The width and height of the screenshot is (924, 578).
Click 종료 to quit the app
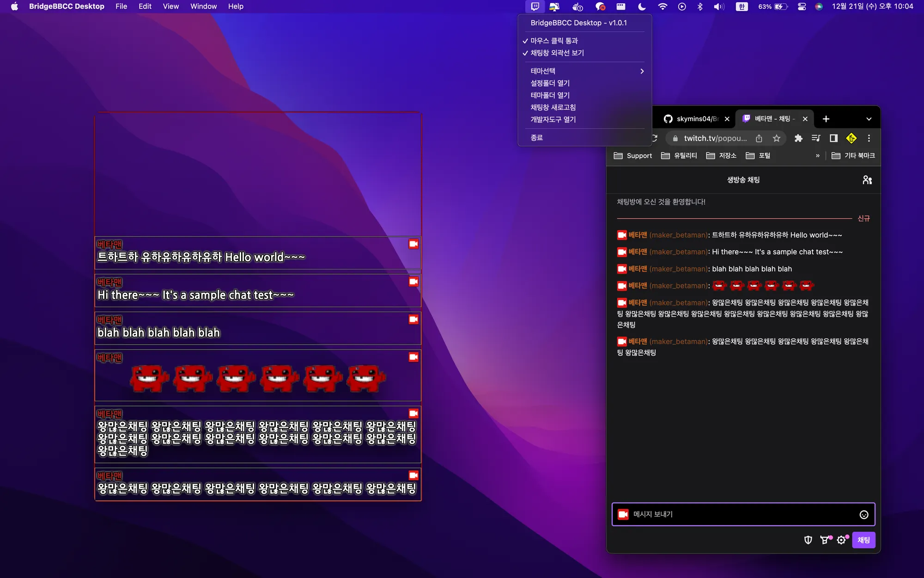tap(537, 138)
